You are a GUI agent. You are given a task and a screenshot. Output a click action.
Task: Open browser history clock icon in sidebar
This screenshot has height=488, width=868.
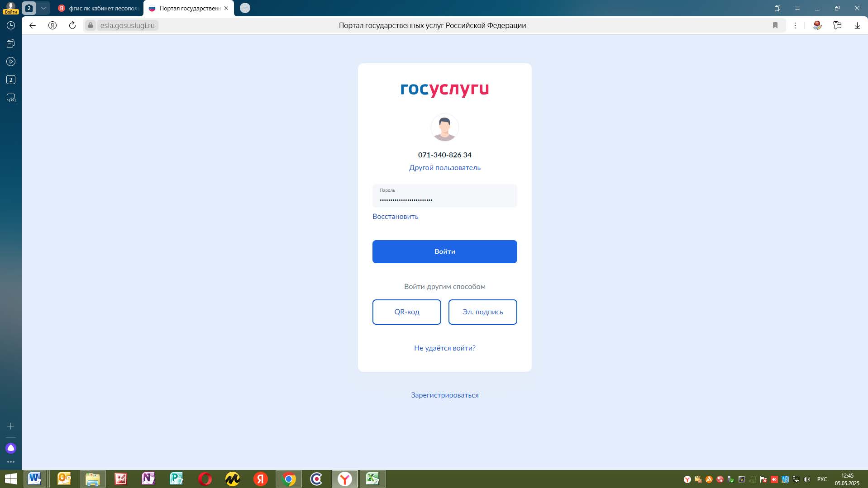pyautogui.click(x=11, y=26)
